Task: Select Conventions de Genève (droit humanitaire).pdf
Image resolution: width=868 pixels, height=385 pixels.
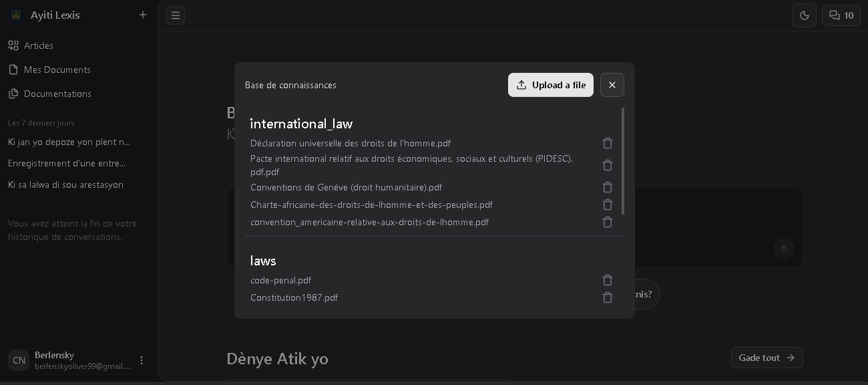Action: pyautogui.click(x=346, y=187)
